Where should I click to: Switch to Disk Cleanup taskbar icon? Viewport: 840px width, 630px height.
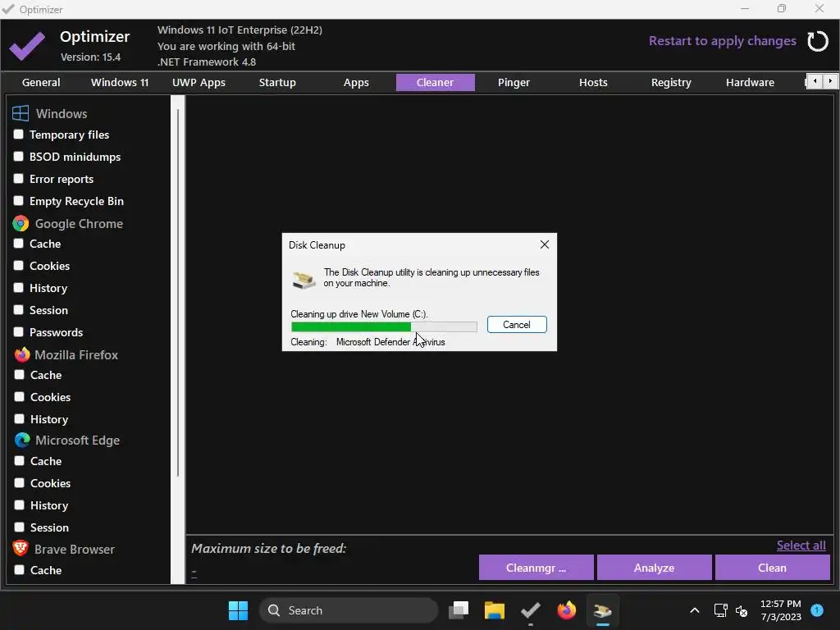click(603, 610)
